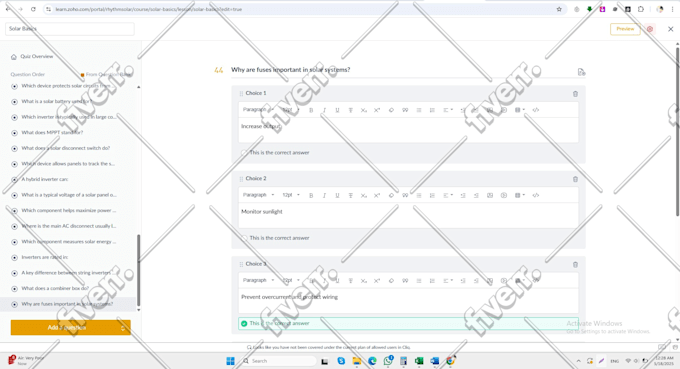The height and width of the screenshot is (369, 680).
Task: Open Windows Start menu
Action: (x=230, y=361)
